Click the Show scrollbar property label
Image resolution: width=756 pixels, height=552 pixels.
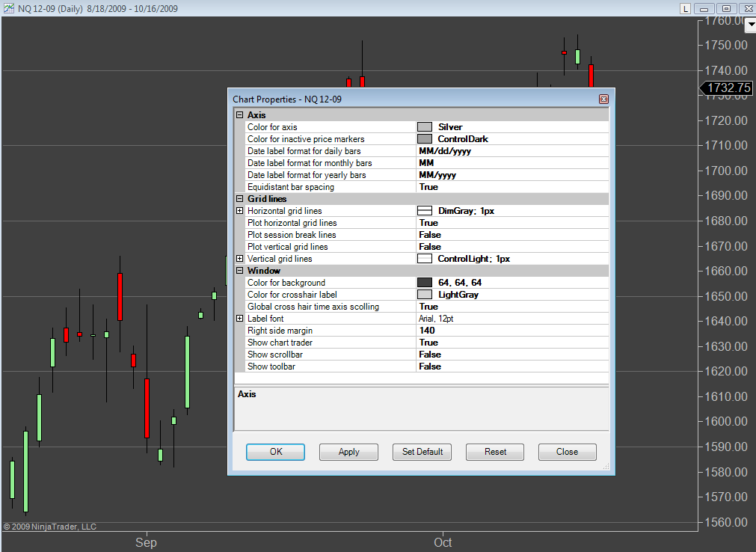(275, 355)
